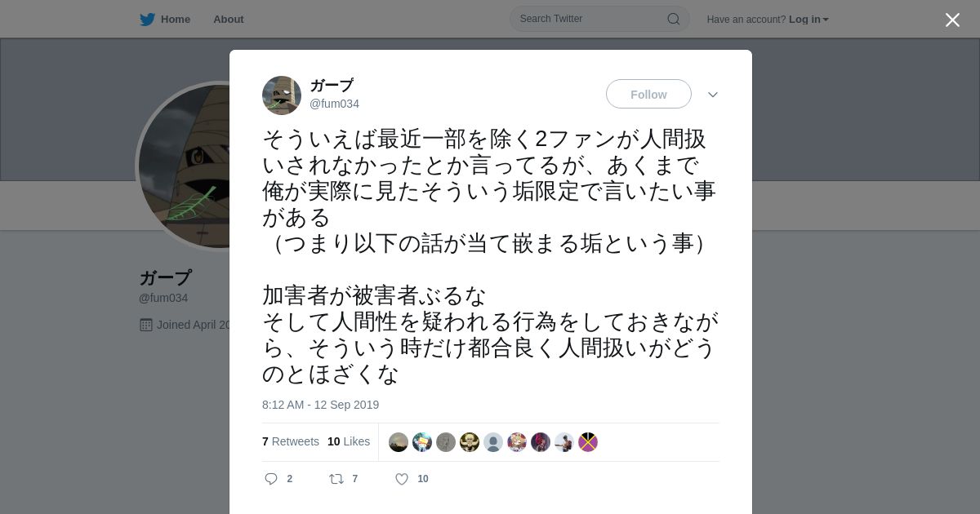
Task: Click the first liker's avatar
Action: click(399, 442)
